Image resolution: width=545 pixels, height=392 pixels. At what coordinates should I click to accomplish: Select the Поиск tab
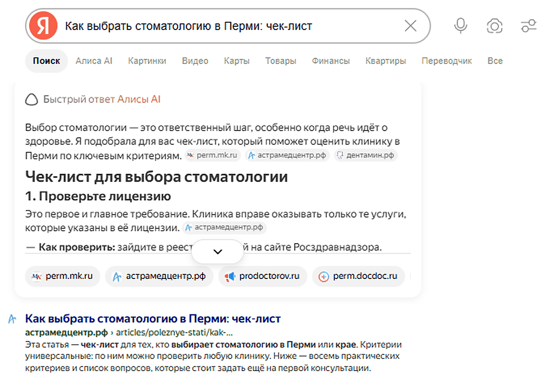[46, 61]
